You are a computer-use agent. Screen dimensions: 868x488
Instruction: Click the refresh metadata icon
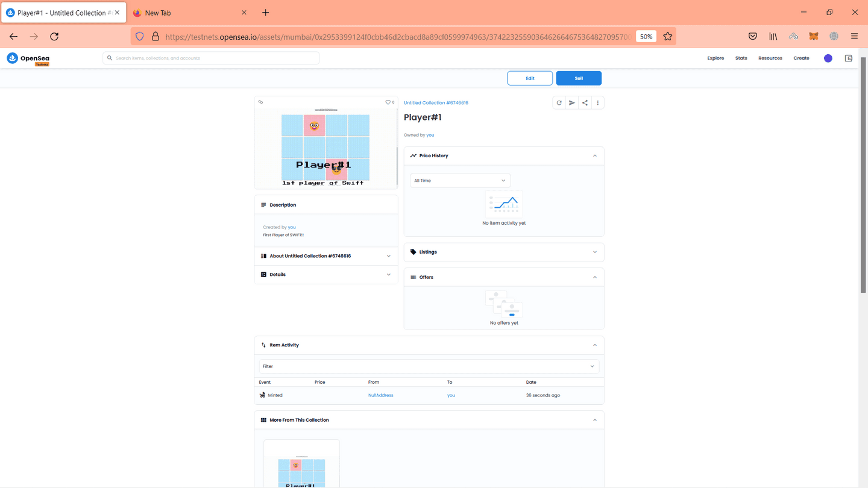(x=559, y=103)
